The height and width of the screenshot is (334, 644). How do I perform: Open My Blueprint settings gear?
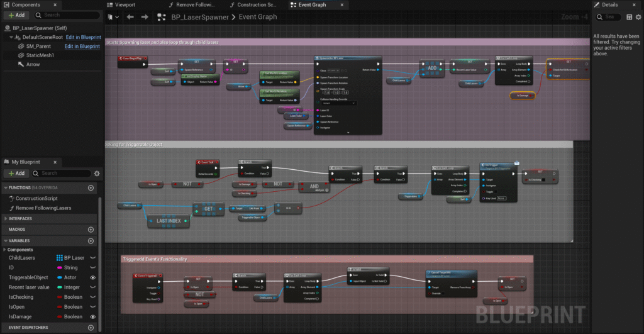tap(97, 174)
